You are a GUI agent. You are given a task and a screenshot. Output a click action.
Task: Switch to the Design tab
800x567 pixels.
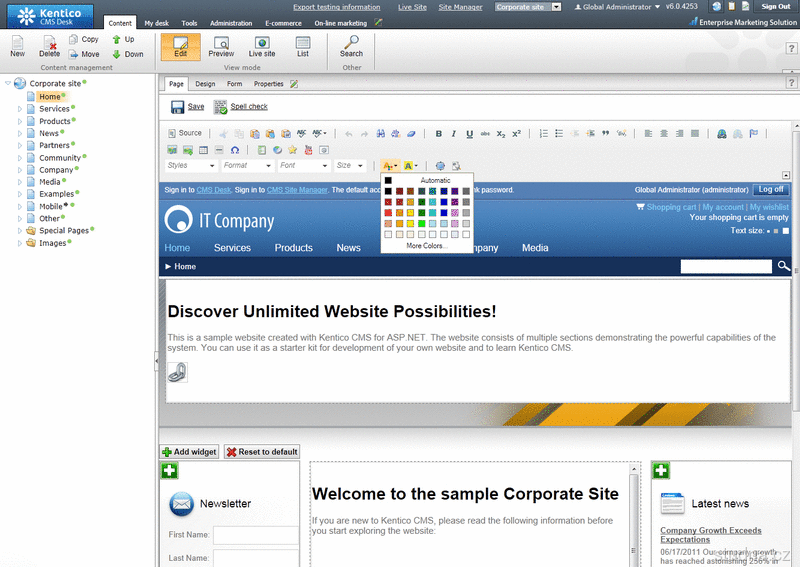pyautogui.click(x=205, y=84)
